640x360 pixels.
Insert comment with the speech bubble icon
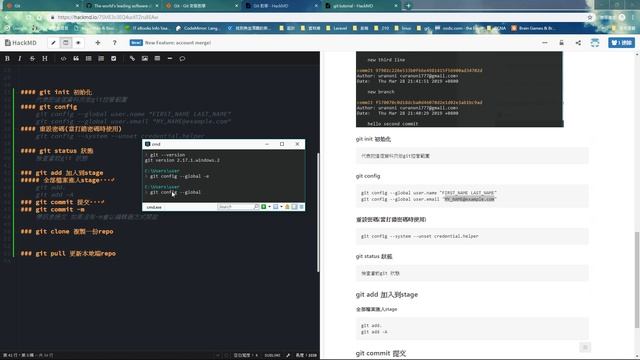182,59
